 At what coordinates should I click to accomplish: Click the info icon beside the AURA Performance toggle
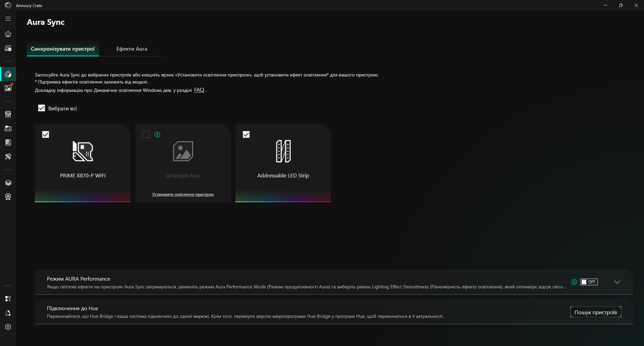(x=574, y=282)
